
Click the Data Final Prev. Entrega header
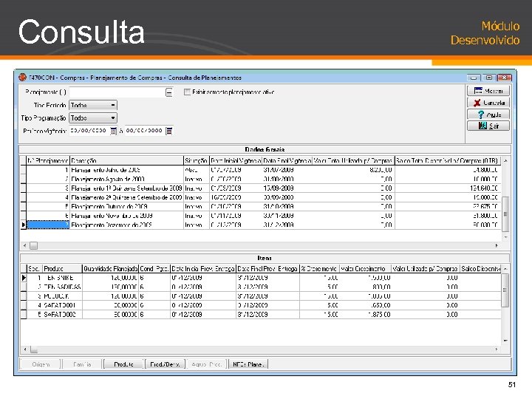tap(267, 269)
